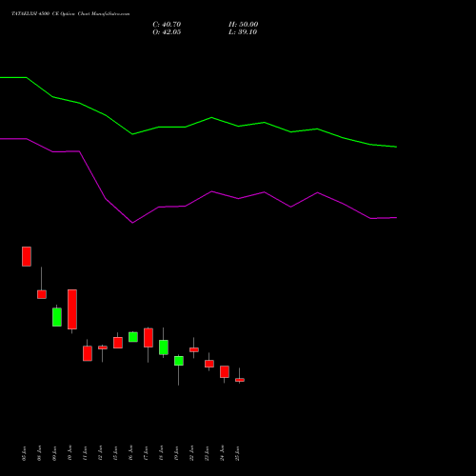Select the low value L: 39.10
The image size is (476, 476).
pos(243,32)
